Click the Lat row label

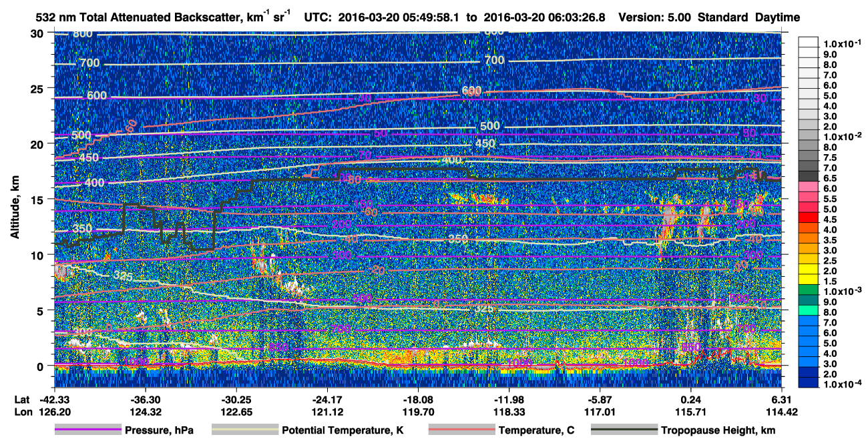[x=22, y=399]
